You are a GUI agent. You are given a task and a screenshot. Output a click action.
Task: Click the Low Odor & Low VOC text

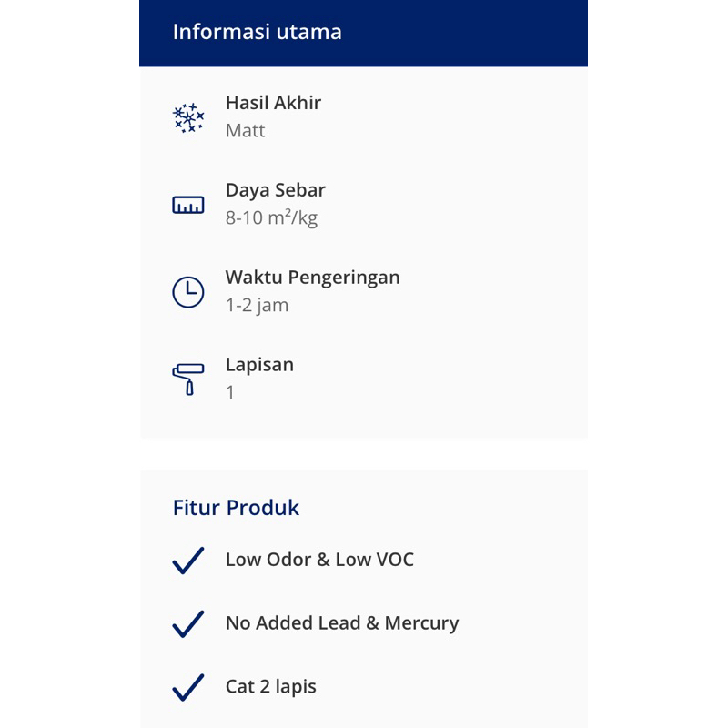click(319, 560)
